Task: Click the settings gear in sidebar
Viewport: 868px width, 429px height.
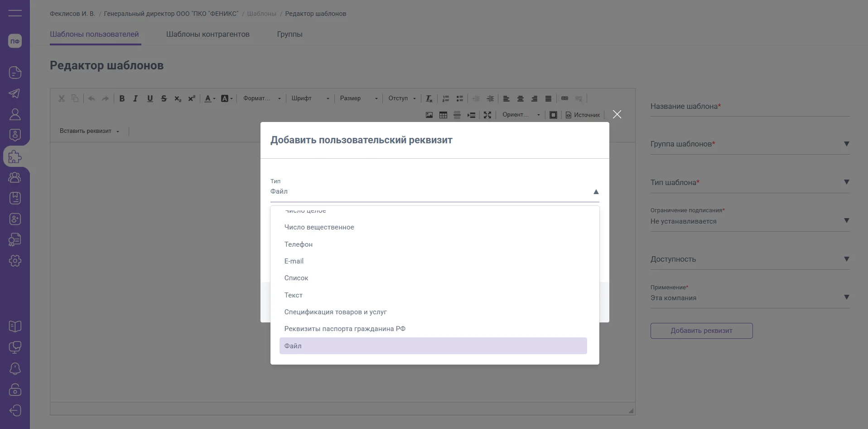Action: (x=15, y=261)
